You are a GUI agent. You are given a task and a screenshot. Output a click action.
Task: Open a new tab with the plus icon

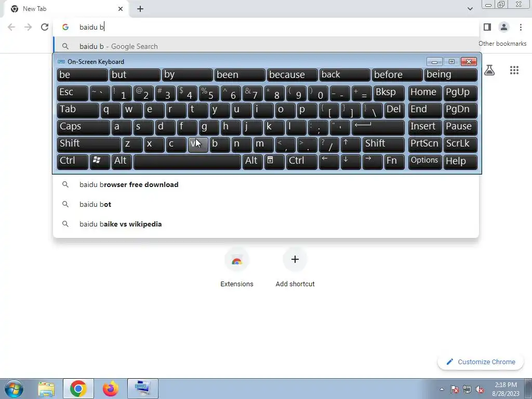pyautogui.click(x=140, y=9)
